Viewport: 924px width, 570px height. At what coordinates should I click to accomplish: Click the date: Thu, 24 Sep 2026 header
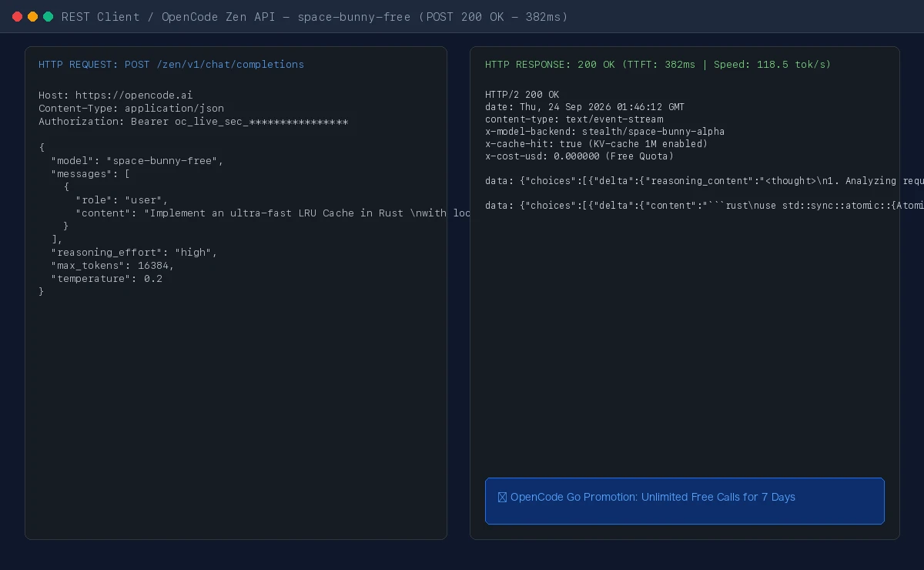coord(584,107)
